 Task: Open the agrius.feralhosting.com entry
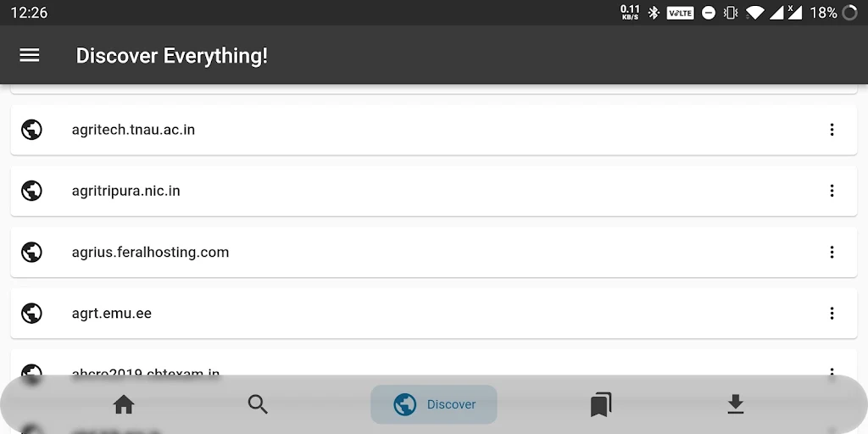pyautogui.click(x=150, y=252)
